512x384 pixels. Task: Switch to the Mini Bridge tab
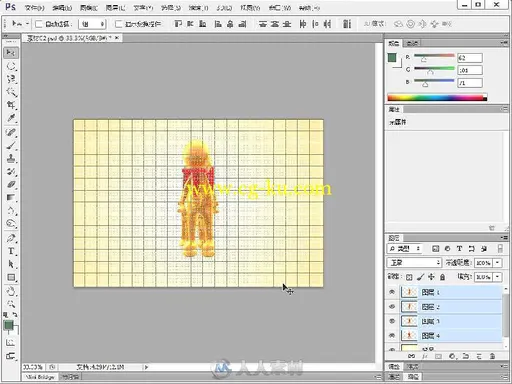[40, 377]
